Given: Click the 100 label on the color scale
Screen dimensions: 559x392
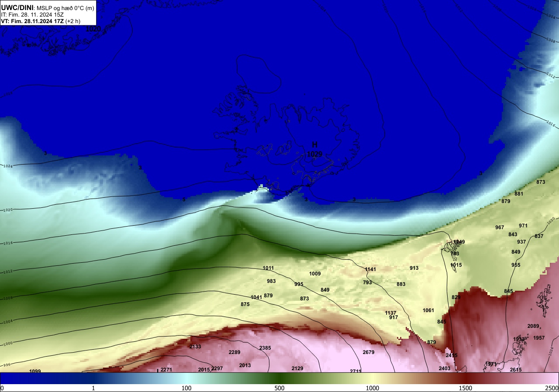Looking at the screenshot, I should click(186, 388).
